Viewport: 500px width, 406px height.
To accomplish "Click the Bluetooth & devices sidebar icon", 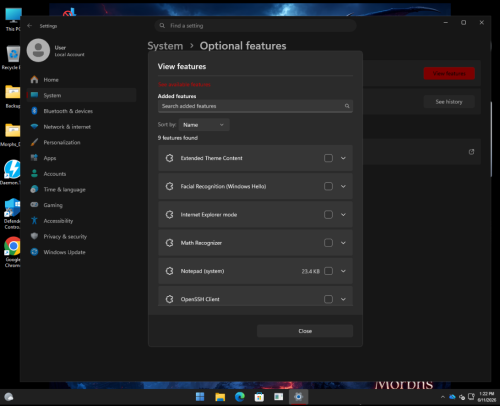I will tap(34, 111).
